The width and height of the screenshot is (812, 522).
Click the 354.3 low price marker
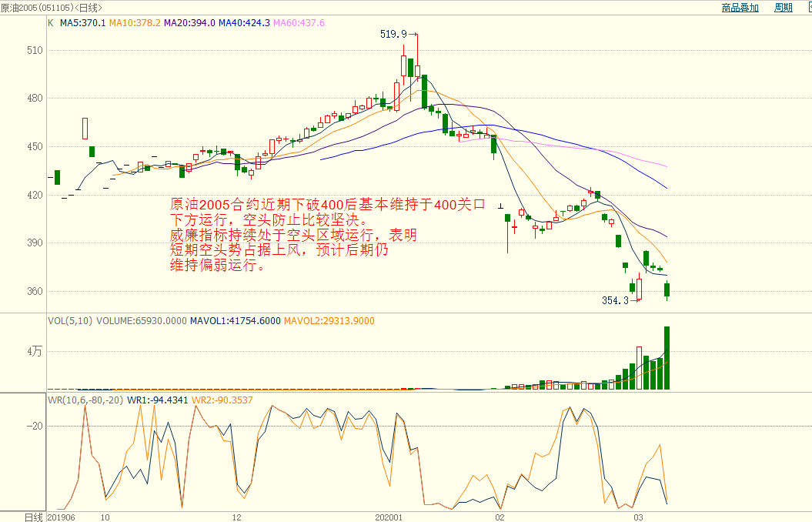pos(615,301)
